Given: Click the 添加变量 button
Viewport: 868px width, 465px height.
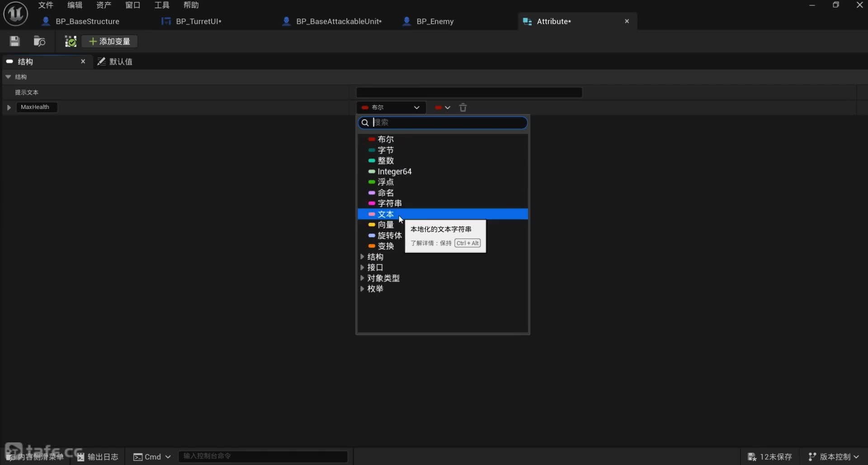Looking at the screenshot, I should 110,42.
